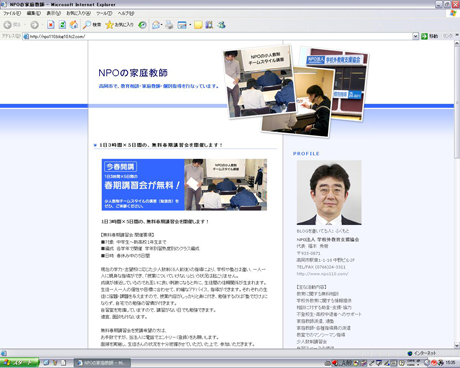Click the Mail envelope toolbar icon
This screenshot has height=368, width=460.
click(156, 25)
